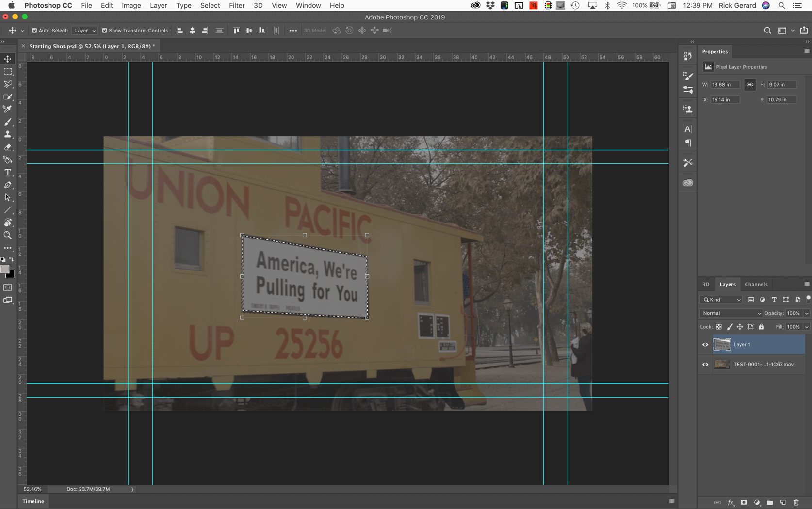This screenshot has height=509, width=812.
Task: Toggle lock transparent pixels
Action: (x=719, y=327)
